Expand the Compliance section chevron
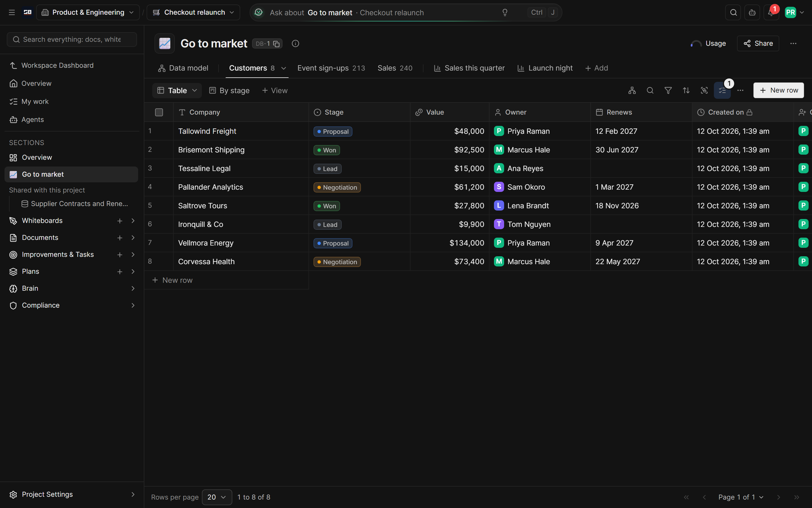 click(x=133, y=305)
